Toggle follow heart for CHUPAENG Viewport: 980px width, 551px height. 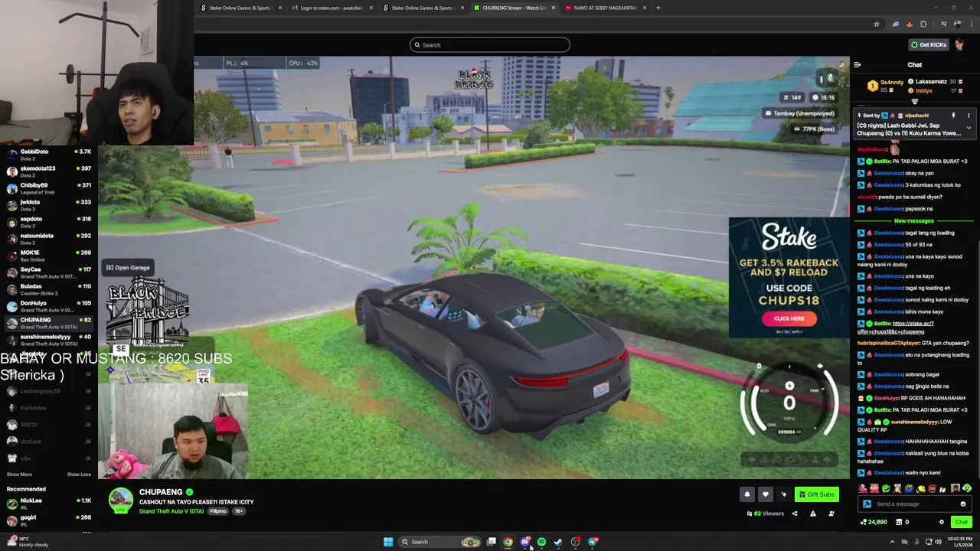(x=765, y=494)
